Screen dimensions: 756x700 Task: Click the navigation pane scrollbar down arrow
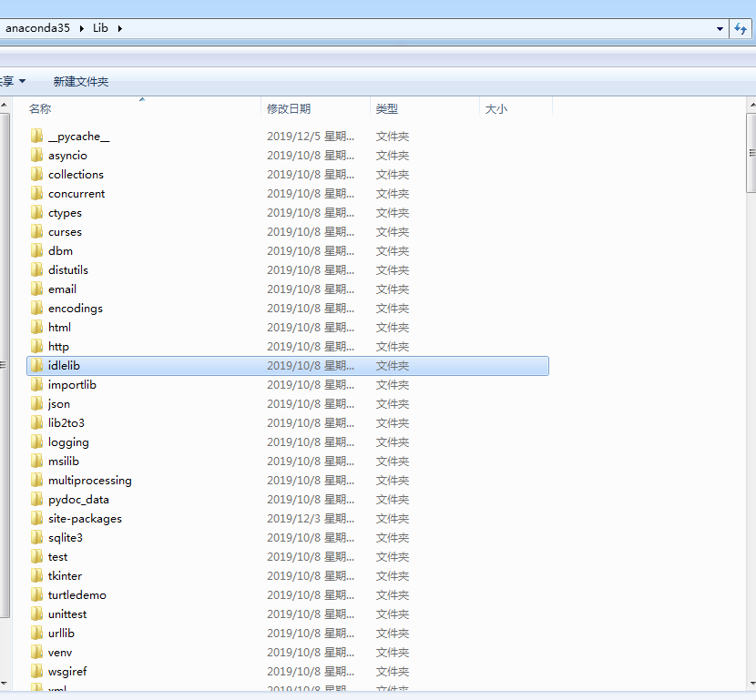(5, 683)
